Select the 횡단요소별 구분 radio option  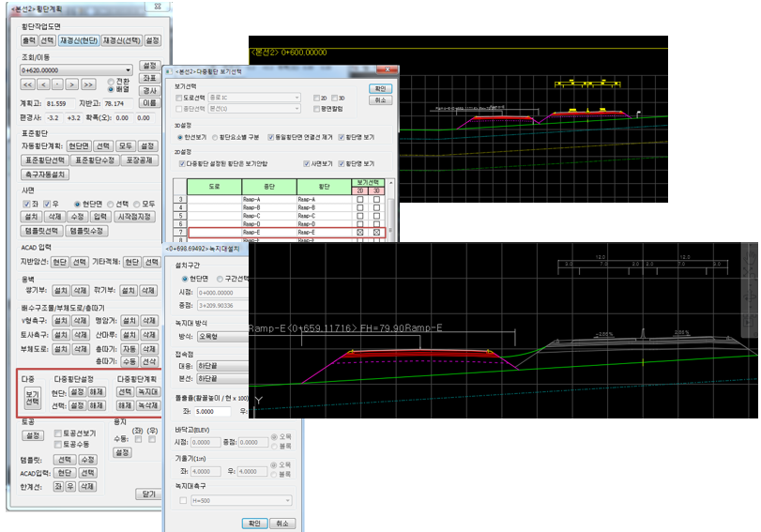pyautogui.click(x=215, y=137)
